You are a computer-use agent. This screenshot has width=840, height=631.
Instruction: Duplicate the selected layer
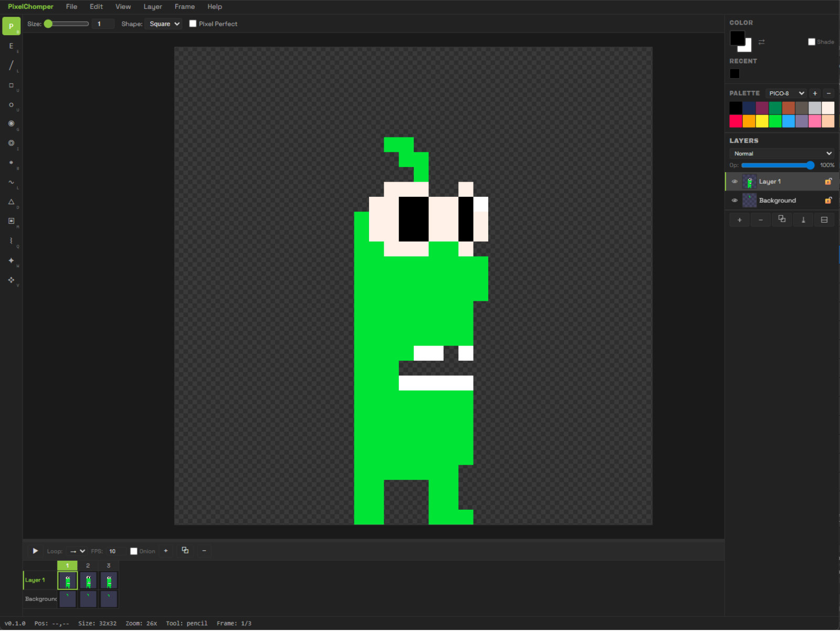tap(781, 219)
